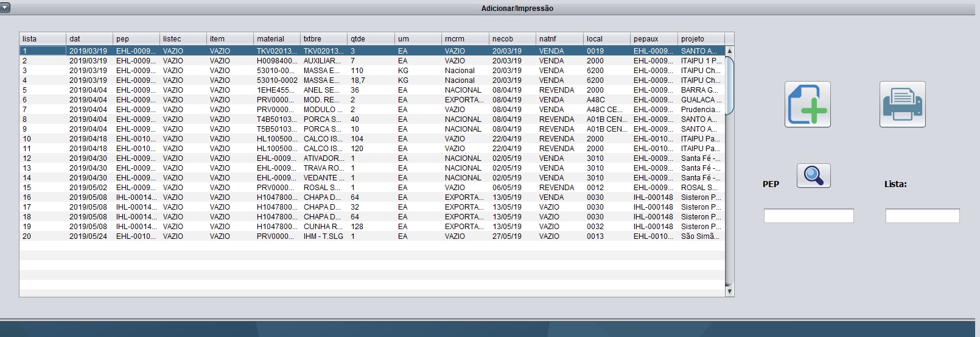Click the txtbre column header

(324, 38)
